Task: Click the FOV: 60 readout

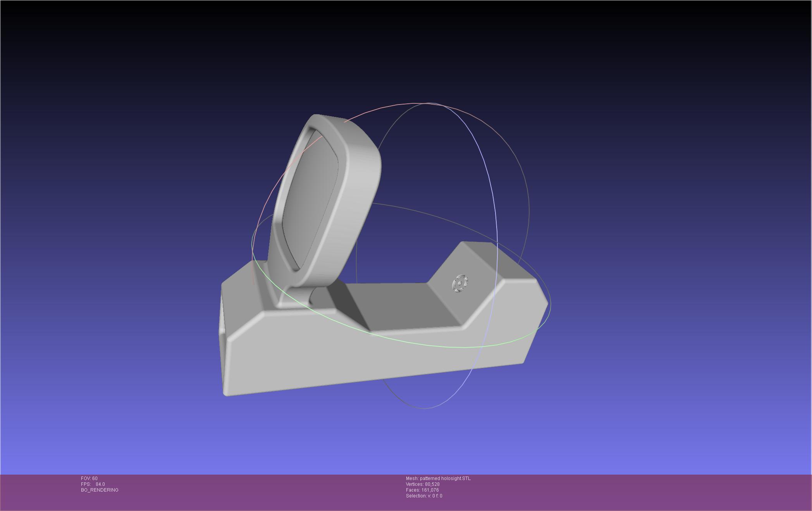Action: pyautogui.click(x=89, y=478)
